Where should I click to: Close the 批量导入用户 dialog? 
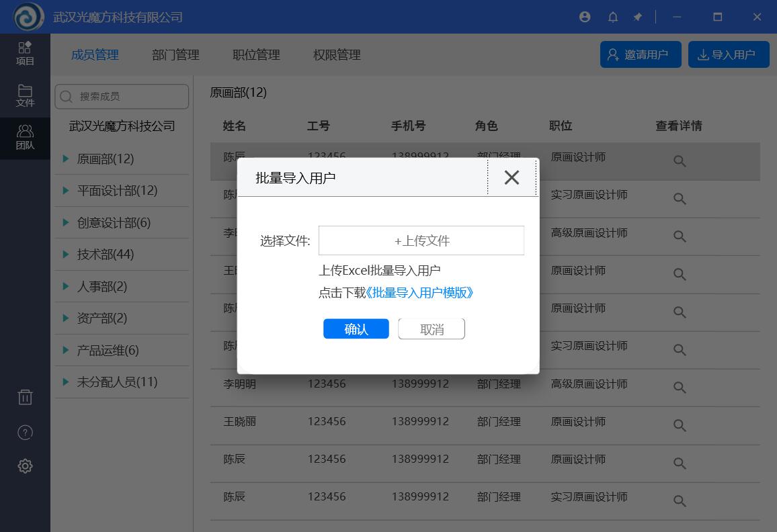pyautogui.click(x=512, y=177)
